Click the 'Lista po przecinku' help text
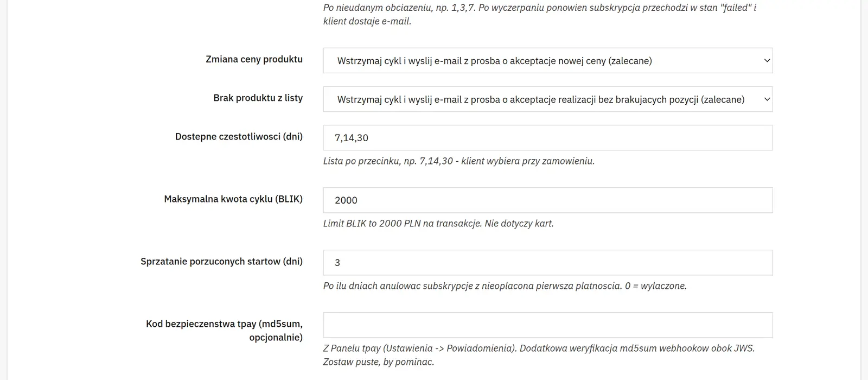 (459, 161)
